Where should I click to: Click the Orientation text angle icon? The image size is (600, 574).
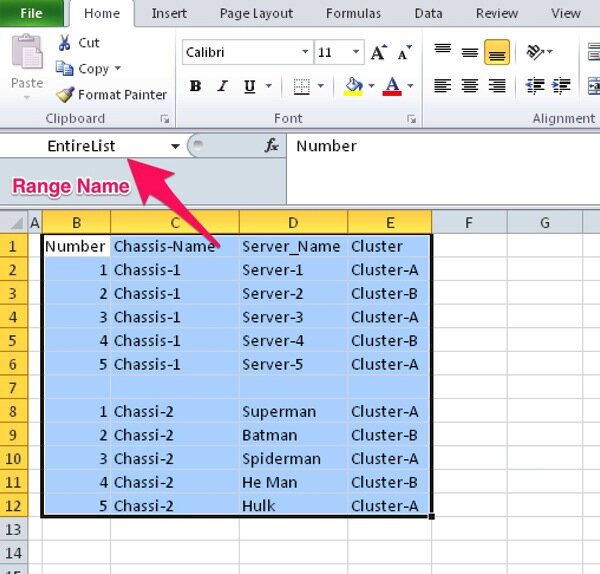536,52
